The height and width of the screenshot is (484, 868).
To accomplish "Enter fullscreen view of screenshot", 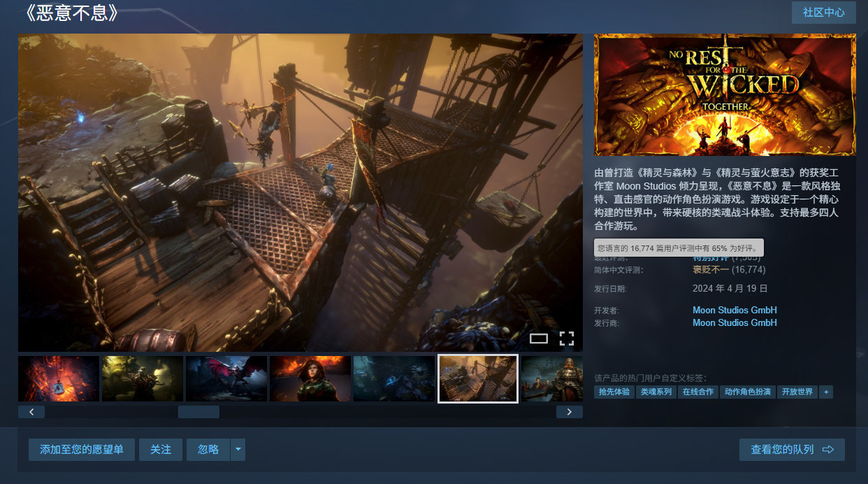I will [566, 339].
